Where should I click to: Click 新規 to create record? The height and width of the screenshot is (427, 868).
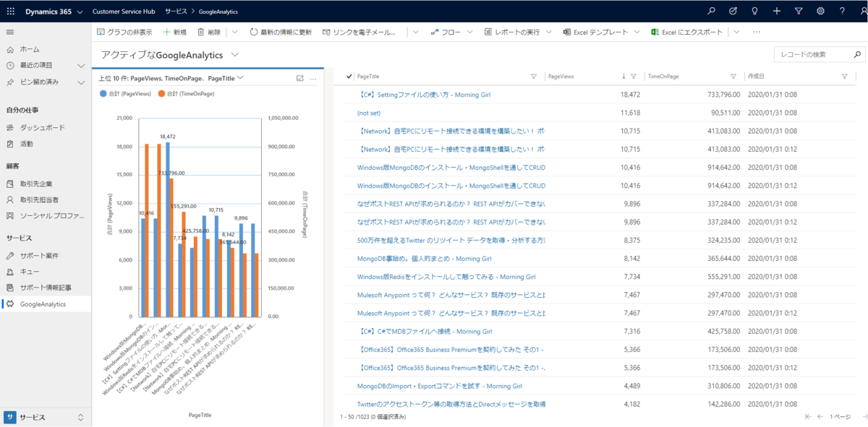tap(174, 32)
